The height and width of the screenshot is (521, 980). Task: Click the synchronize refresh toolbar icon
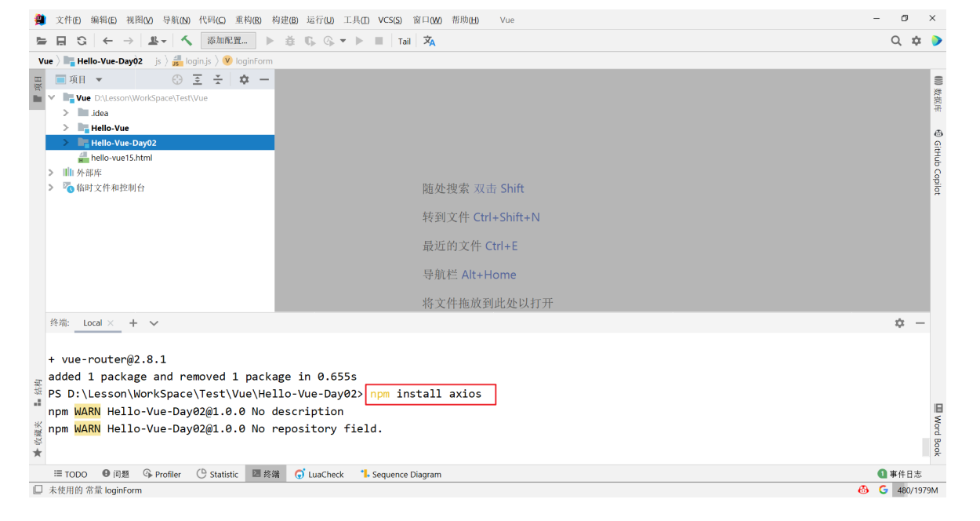pos(82,41)
